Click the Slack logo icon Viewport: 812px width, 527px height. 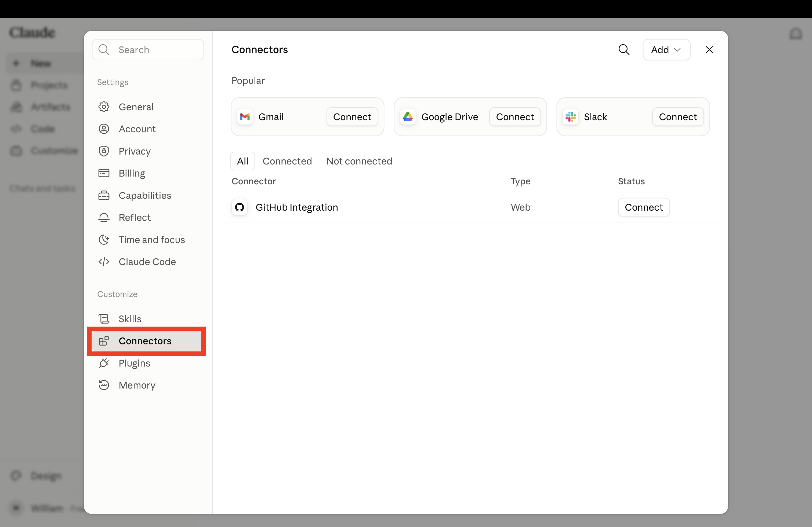click(570, 117)
